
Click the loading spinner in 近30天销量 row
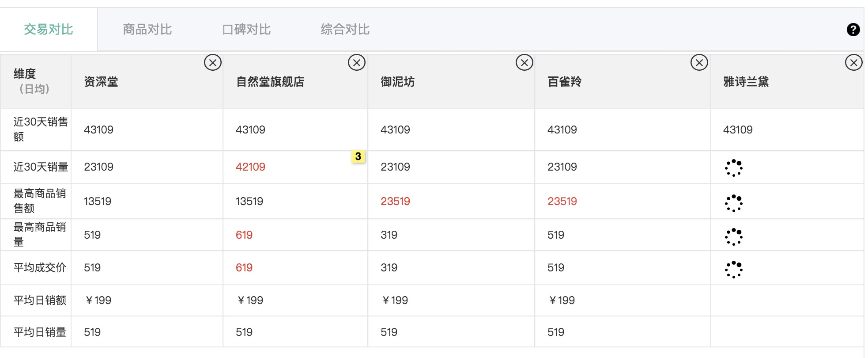(x=734, y=168)
